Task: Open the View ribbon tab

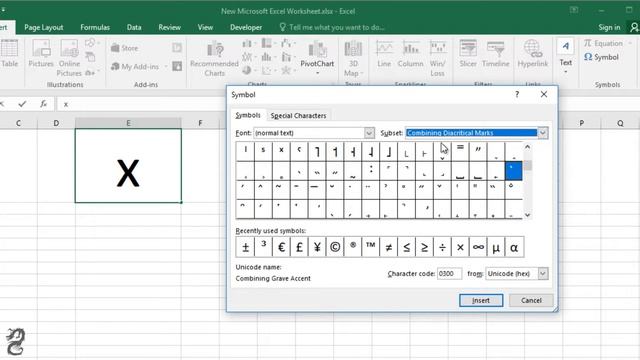Action: click(x=205, y=27)
